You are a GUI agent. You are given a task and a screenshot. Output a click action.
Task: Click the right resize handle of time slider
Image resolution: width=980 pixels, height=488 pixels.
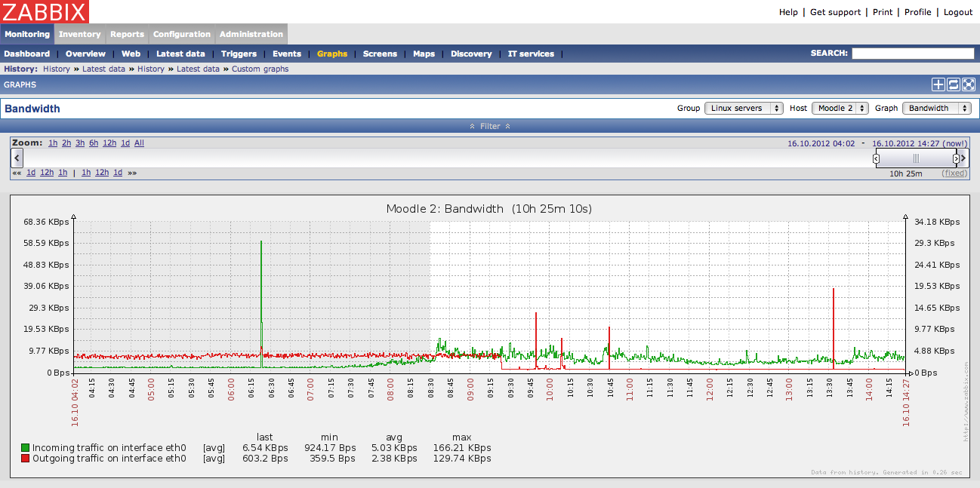click(x=956, y=158)
